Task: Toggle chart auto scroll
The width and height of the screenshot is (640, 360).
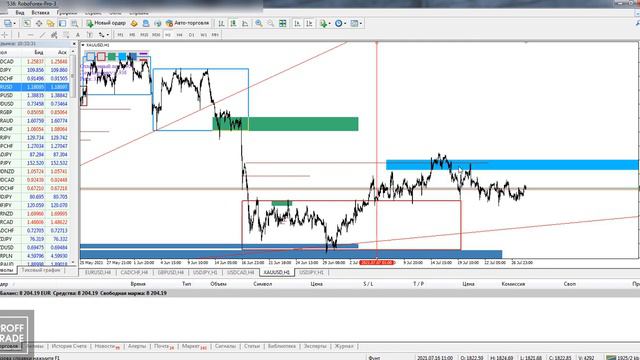Action: [297, 23]
